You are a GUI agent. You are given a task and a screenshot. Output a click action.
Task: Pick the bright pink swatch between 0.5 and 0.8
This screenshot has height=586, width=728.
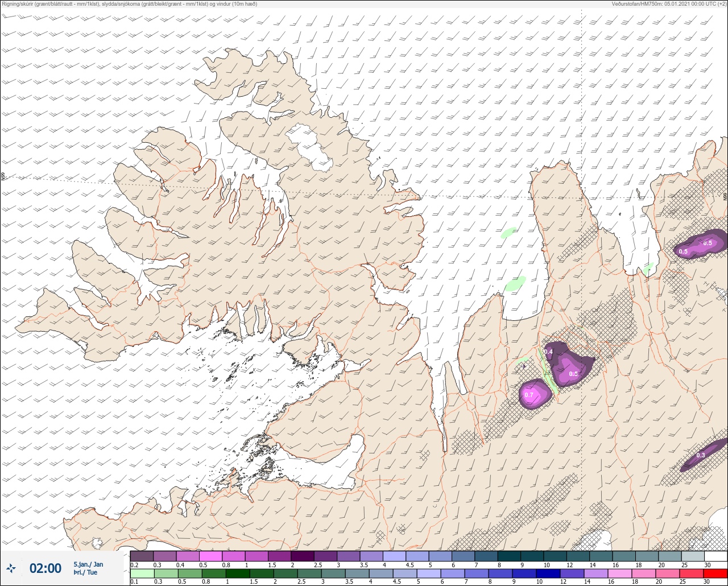click(210, 556)
